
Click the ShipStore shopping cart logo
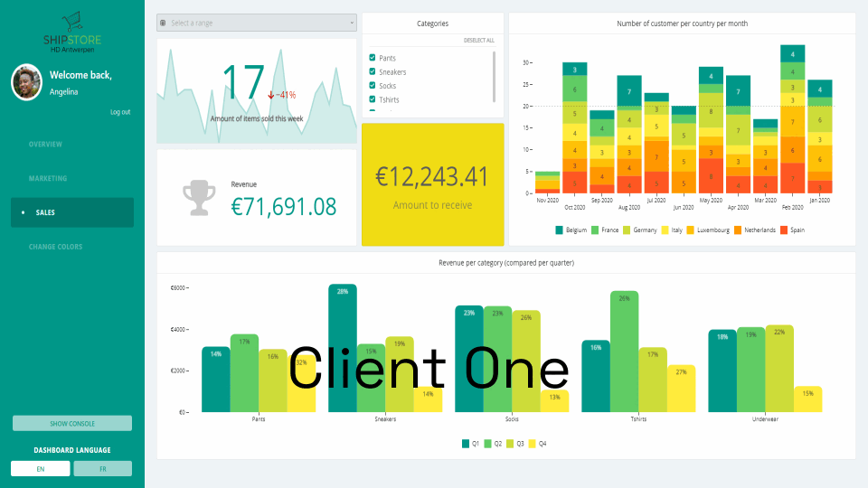72,22
